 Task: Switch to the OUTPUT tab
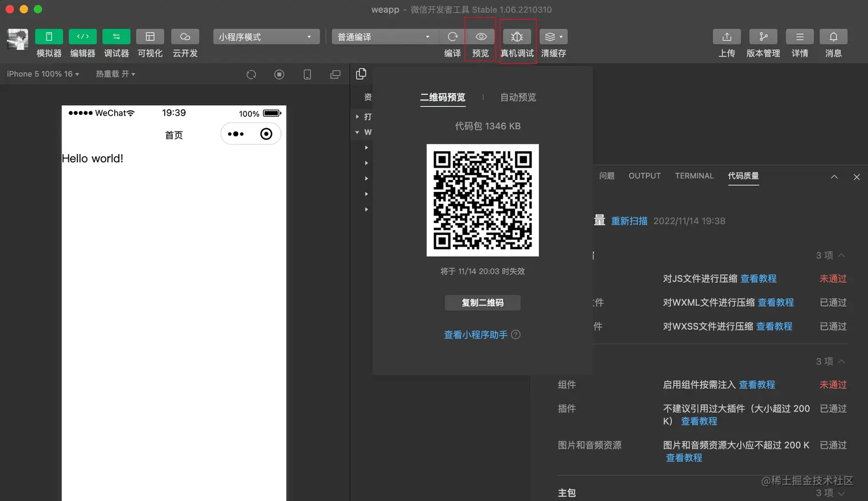pos(644,176)
